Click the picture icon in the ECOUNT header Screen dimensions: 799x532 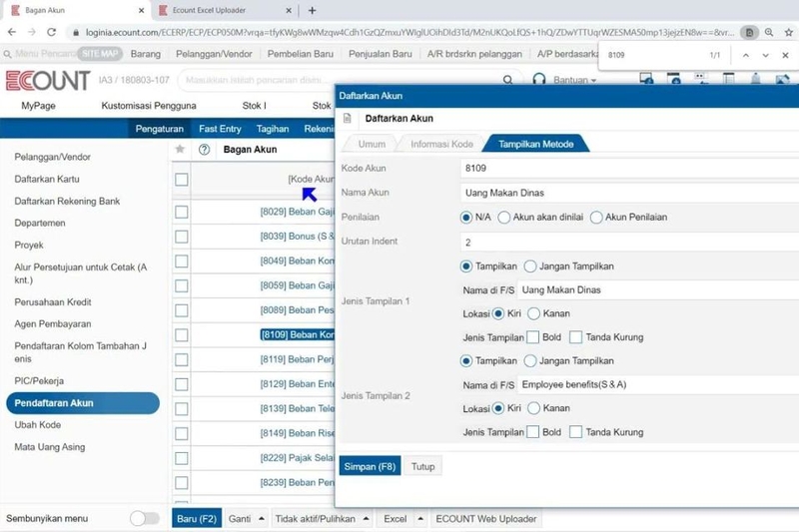coord(783,79)
